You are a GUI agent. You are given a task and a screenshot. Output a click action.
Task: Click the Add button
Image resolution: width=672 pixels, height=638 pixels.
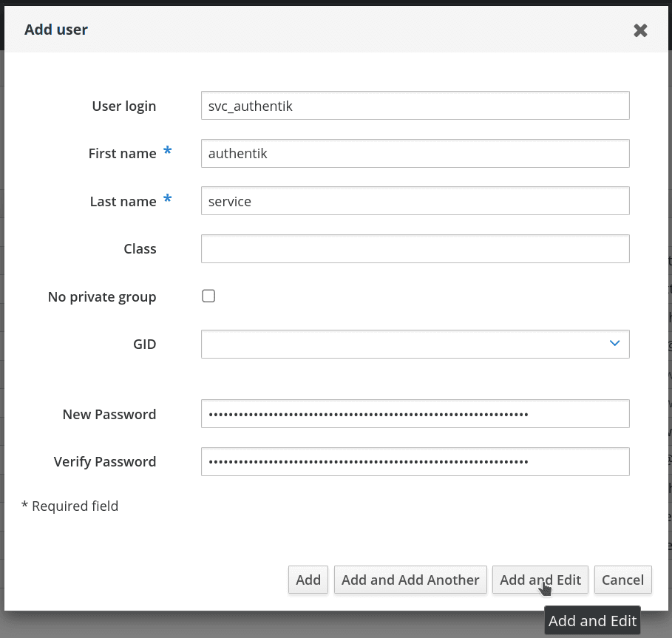pos(308,580)
